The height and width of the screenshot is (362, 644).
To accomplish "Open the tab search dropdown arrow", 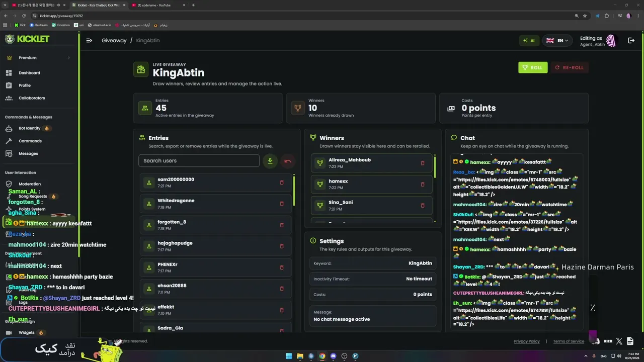I will click(x=5, y=5).
